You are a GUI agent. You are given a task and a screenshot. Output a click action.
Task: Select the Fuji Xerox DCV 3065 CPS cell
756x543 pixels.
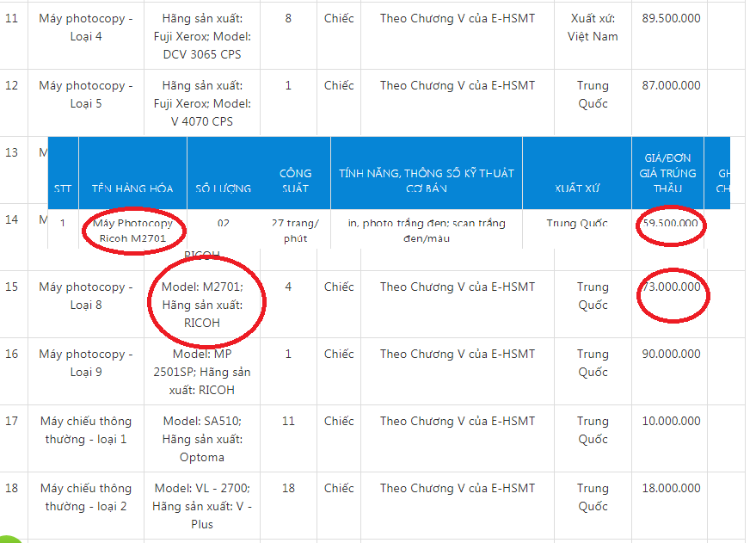[x=202, y=36]
